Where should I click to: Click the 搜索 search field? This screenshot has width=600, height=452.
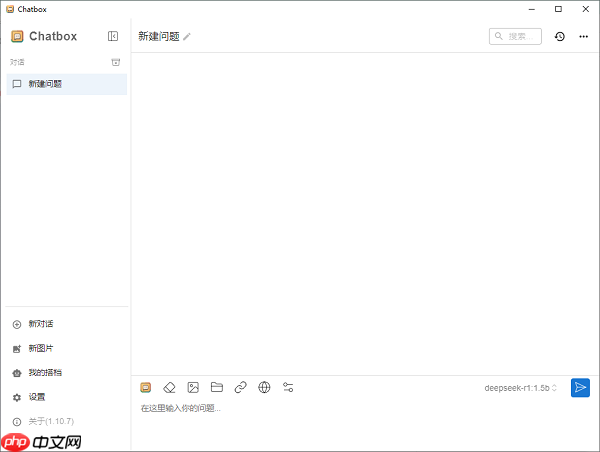pos(515,36)
